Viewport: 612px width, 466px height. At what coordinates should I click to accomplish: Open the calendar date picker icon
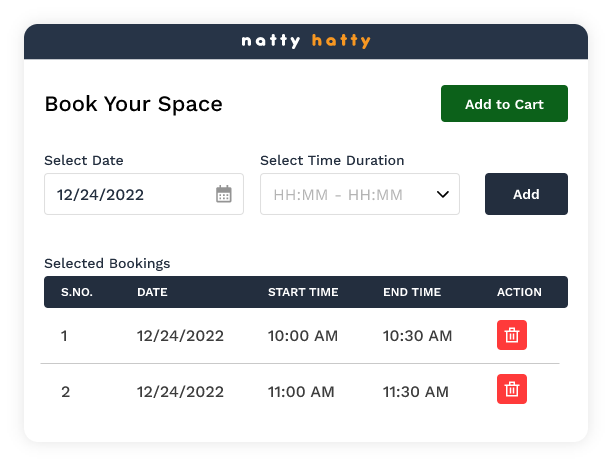(x=224, y=194)
